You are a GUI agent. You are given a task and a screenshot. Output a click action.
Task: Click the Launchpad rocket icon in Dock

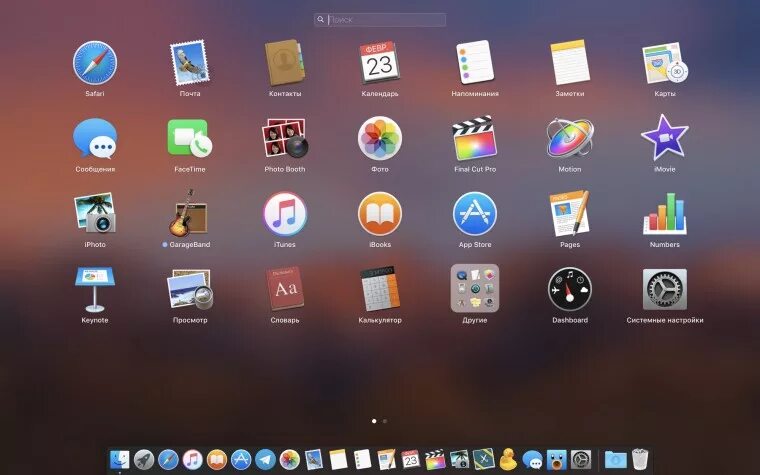pos(144,459)
